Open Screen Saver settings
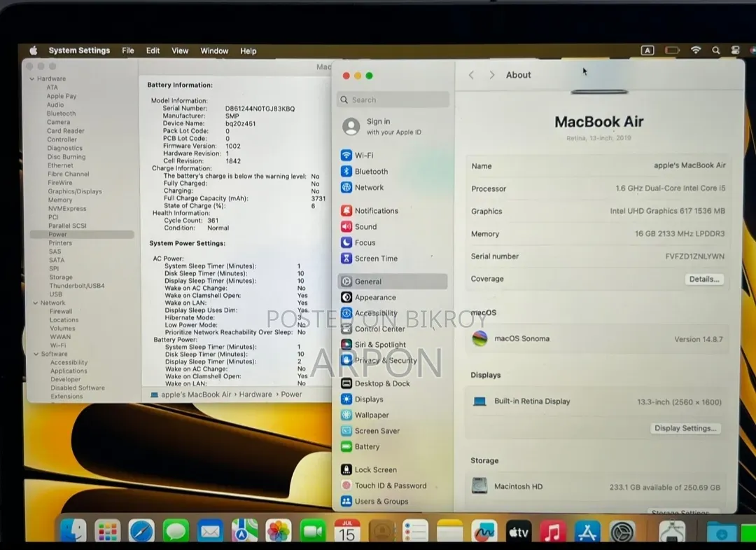 (x=370, y=431)
